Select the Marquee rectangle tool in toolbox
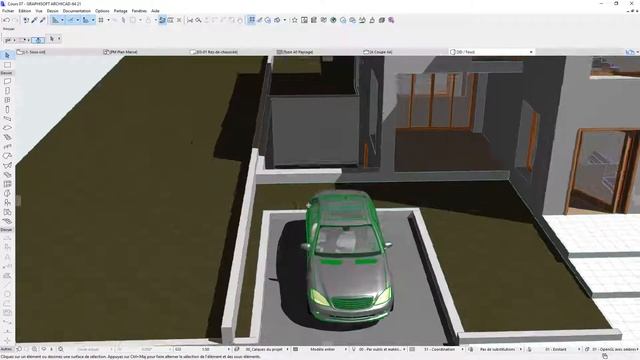Screen dimensions: 640x360 7,65
